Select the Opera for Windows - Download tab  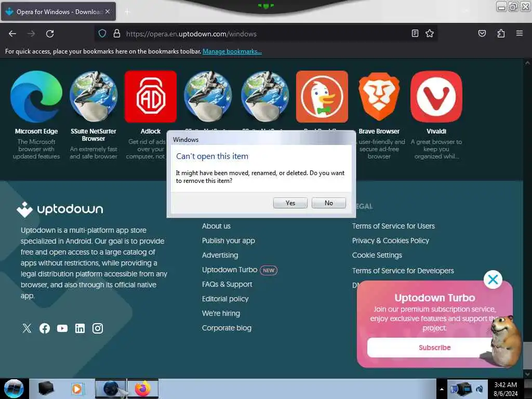coord(58,11)
